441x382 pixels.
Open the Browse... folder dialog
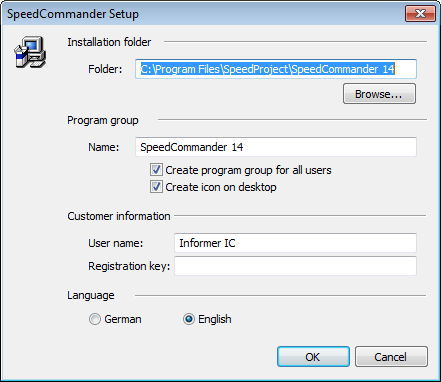point(379,94)
